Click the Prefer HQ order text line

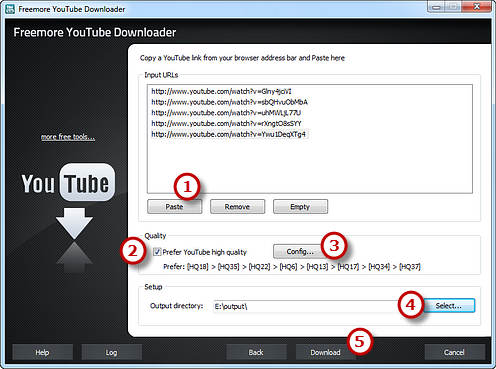pos(292,267)
